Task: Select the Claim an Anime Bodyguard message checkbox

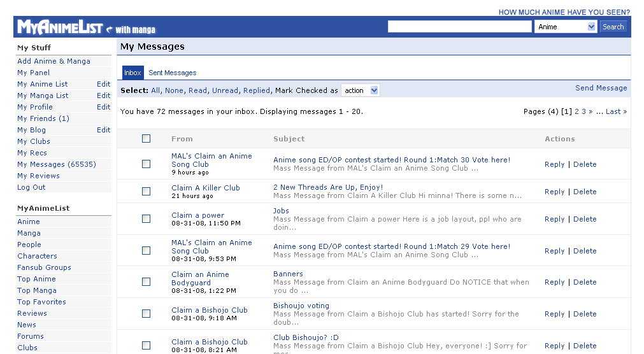Action: pos(147,281)
